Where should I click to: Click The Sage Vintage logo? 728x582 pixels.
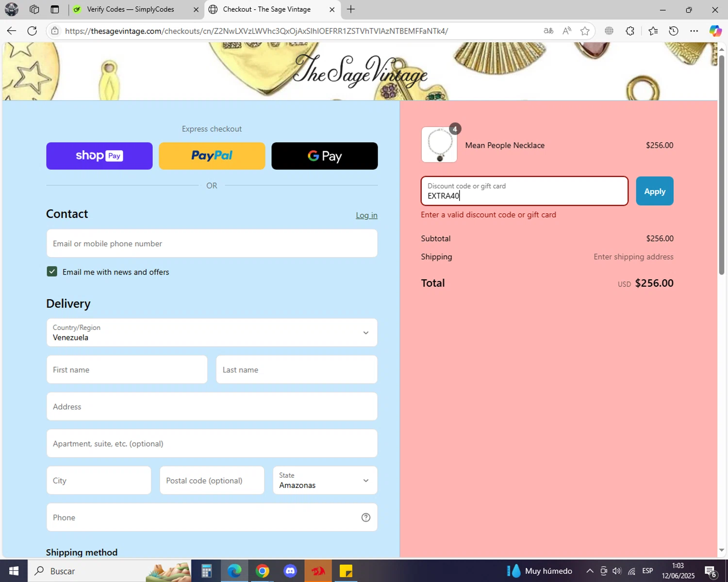[x=360, y=72]
